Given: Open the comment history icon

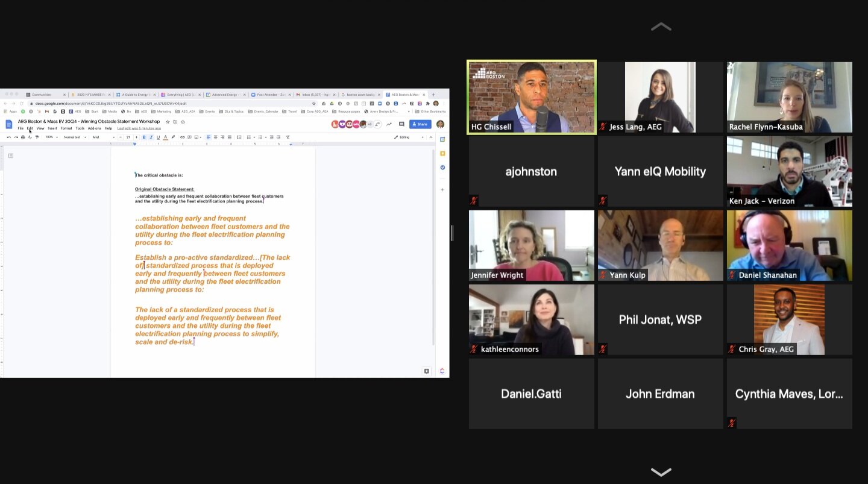Looking at the screenshot, I should (x=401, y=124).
